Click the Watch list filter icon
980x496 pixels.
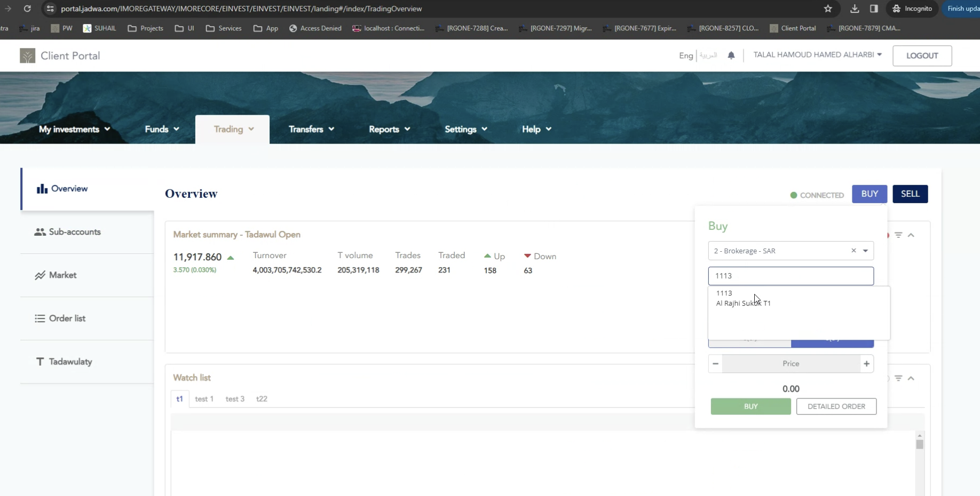pos(898,378)
